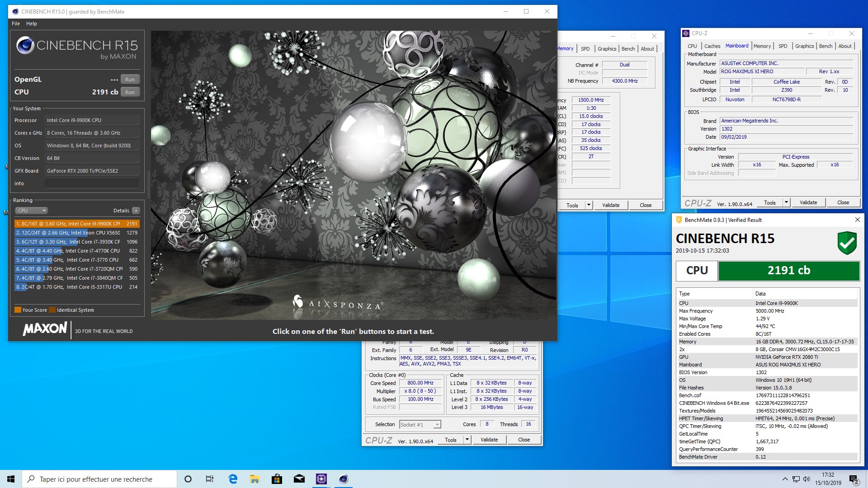Run the CPU benchmark
The width and height of the screenshot is (868, 488).
point(130,92)
